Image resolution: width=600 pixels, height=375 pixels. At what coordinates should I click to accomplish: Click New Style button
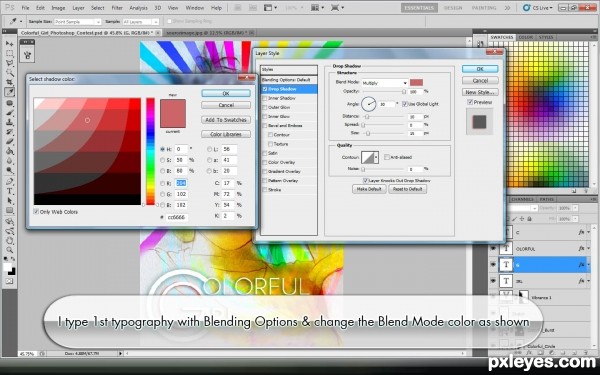[480, 92]
